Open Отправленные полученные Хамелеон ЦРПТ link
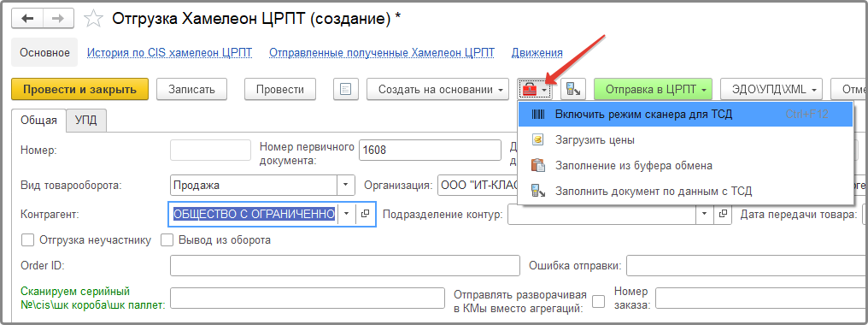The image size is (868, 325). click(382, 53)
